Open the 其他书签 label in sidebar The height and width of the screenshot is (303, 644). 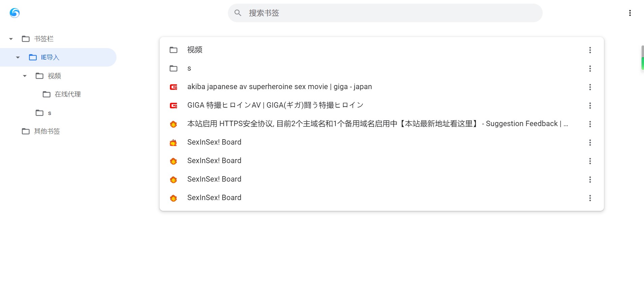(x=47, y=131)
